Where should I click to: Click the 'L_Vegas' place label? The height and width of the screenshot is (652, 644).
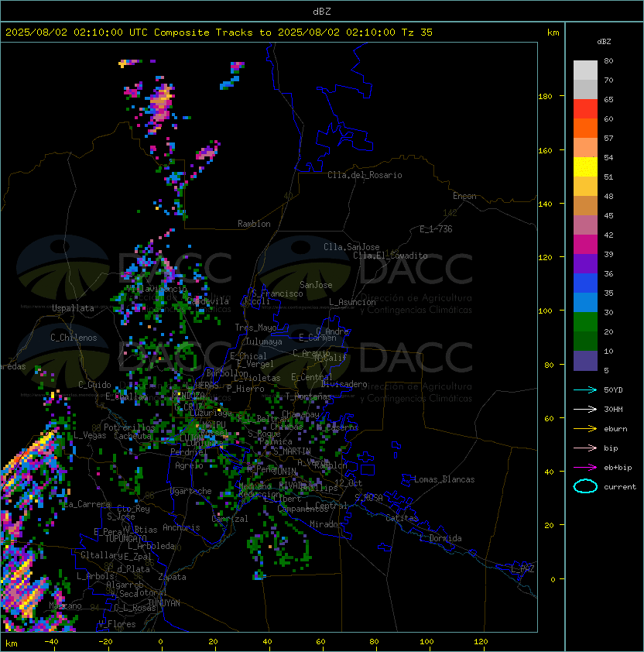pos(90,435)
